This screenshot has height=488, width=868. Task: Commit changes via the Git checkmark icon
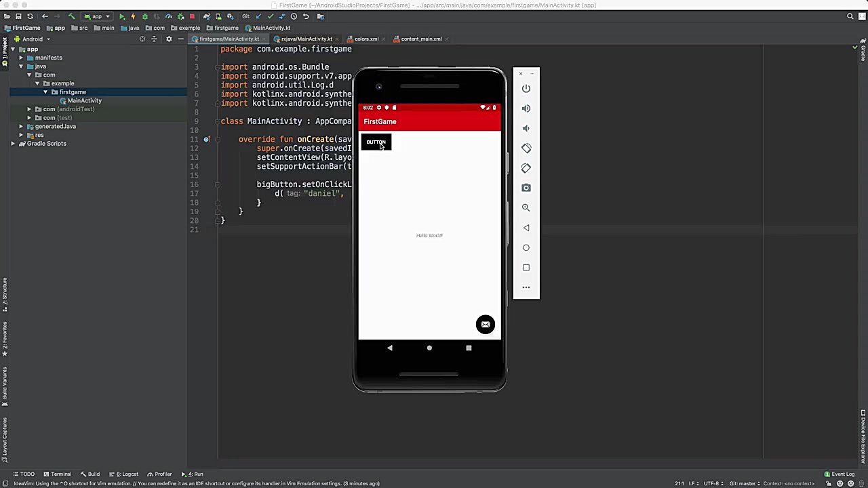(270, 16)
